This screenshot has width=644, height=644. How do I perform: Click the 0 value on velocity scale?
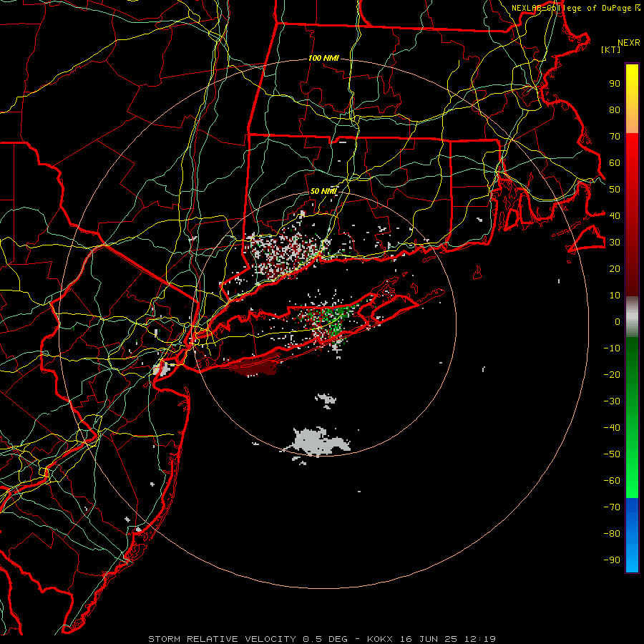(x=618, y=321)
